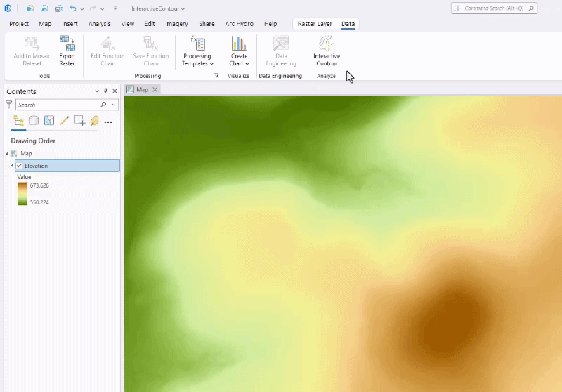The height and width of the screenshot is (392, 562).
Task: Open the Analysis ribbon tab
Action: (99, 24)
